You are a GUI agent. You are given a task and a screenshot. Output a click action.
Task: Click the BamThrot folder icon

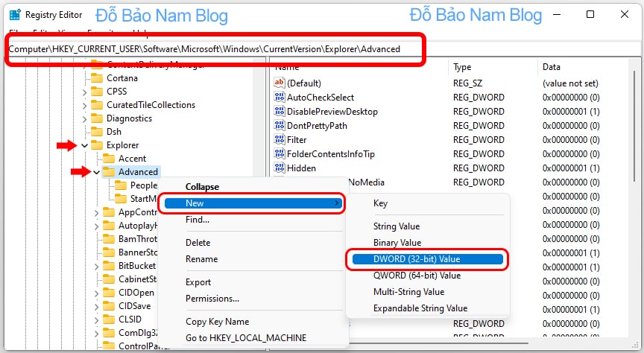pos(109,239)
